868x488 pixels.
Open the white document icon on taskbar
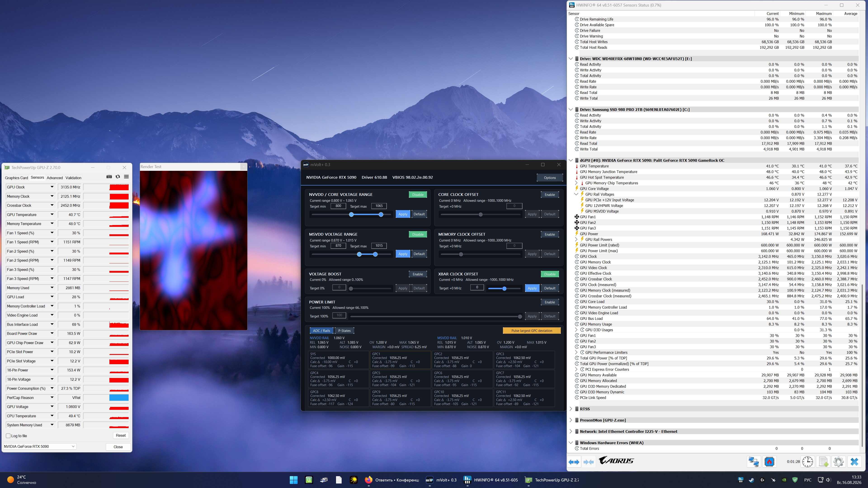(x=339, y=480)
